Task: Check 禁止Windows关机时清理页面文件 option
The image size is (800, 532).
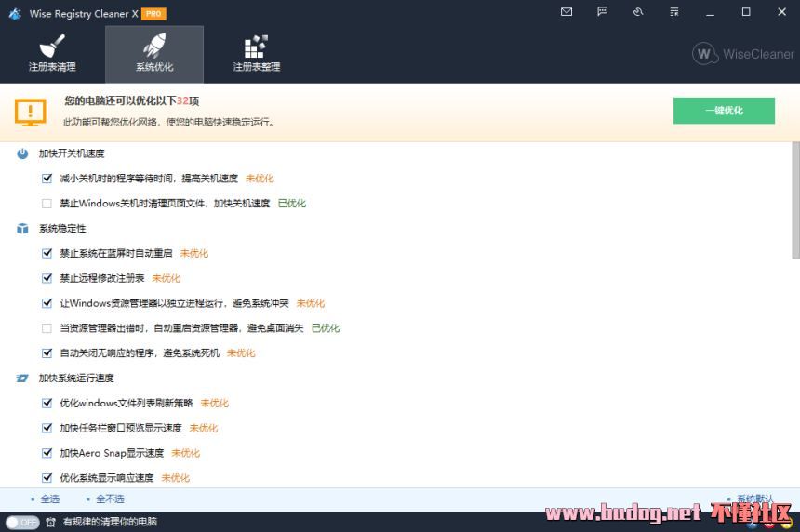Action: pyautogui.click(x=47, y=204)
